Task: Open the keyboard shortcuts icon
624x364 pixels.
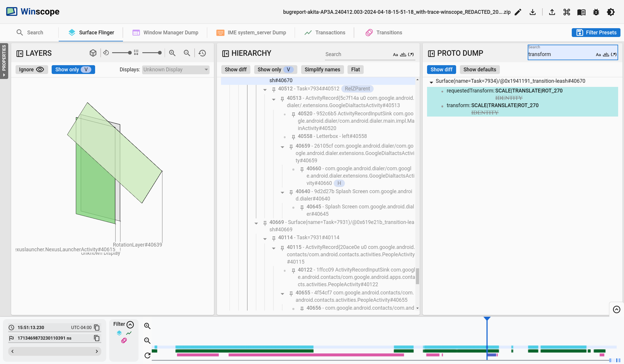Action: point(567,12)
